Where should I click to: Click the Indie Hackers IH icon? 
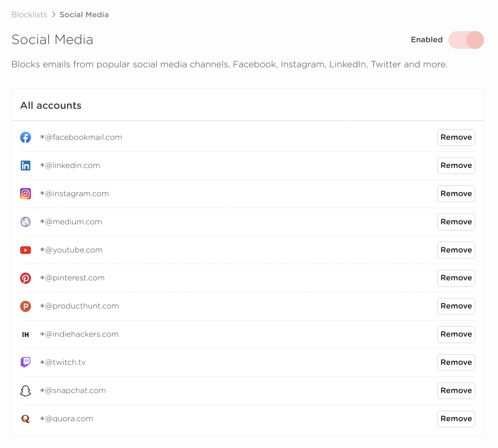click(x=25, y=334)
